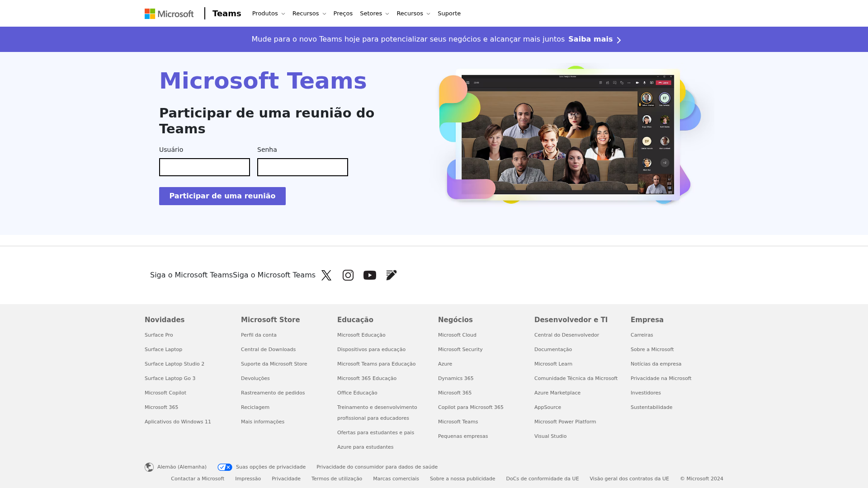
Task: Open Comunidade Técnica da Microsoft link
Action: click(576, 379)
